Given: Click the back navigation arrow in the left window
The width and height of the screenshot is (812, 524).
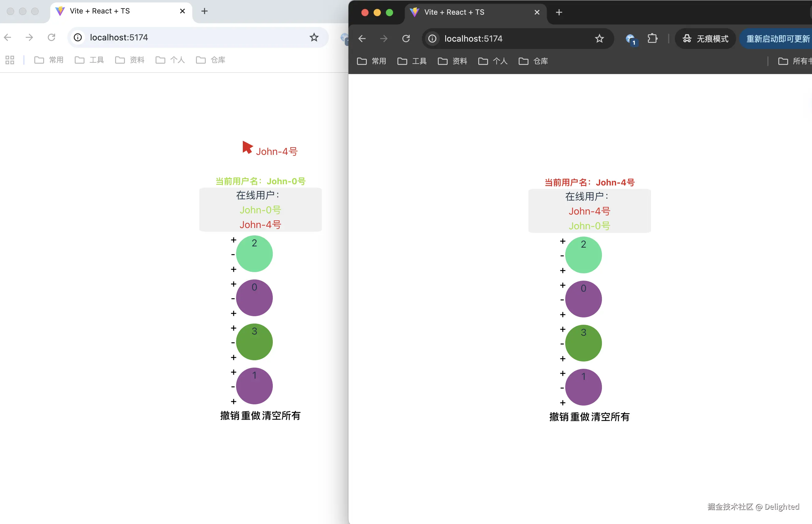Looking at the screenshot, I should click(7, 37).
